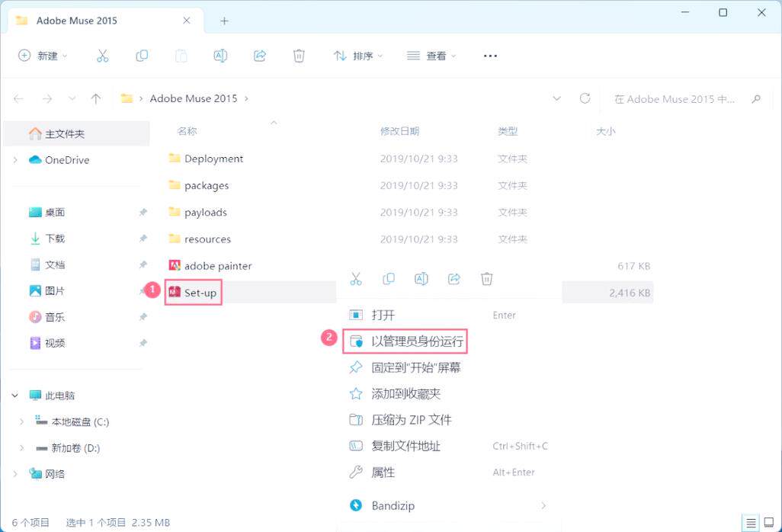
Task: Choose 压缩为 ZIP 文件 menu entry
Action: (448, 420)
